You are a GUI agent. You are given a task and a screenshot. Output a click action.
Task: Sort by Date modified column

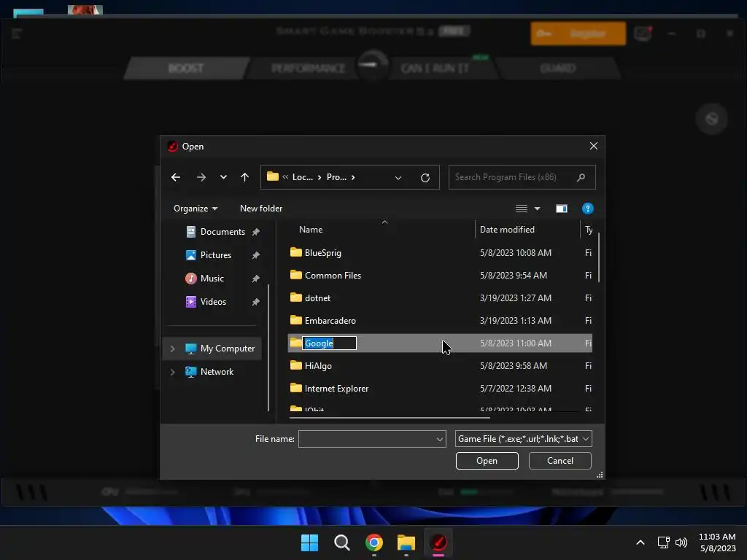(507, 230)
